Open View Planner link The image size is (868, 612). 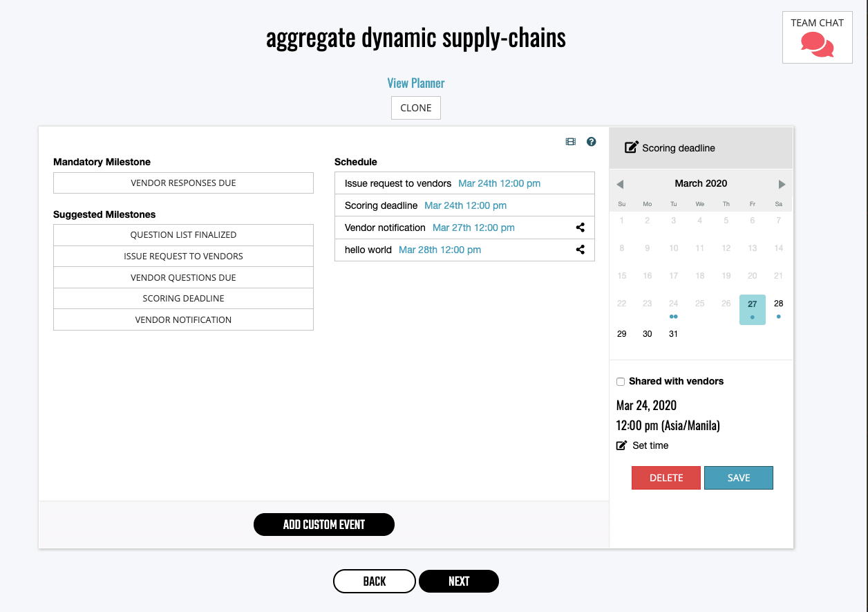(416, 83)
